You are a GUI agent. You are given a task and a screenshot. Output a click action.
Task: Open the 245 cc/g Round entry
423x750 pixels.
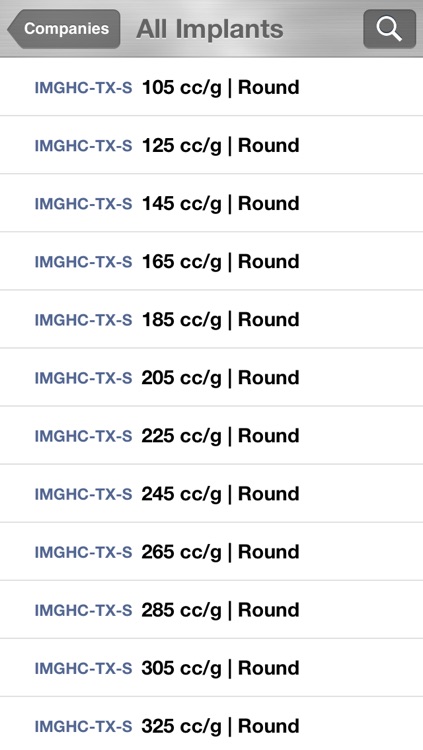[x=212, y=494]
